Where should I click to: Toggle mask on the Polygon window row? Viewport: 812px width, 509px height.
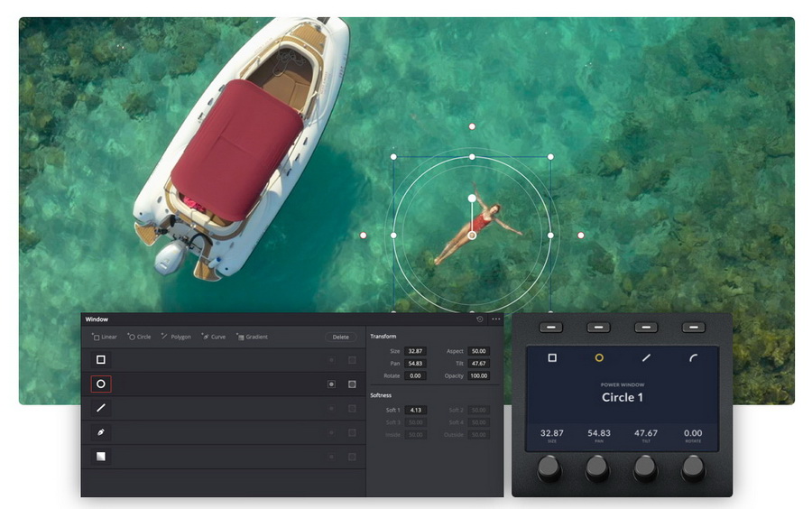[x=352, y=409]
